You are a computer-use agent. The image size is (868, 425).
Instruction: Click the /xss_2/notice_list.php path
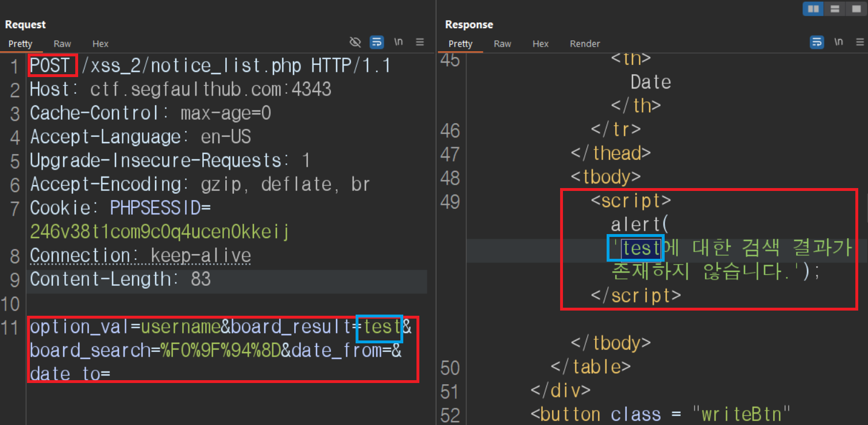click(x=192, y=66)
